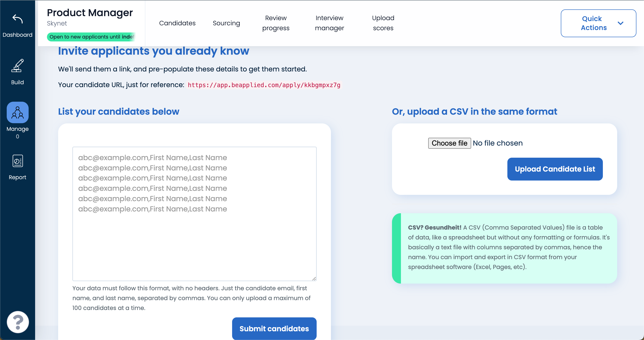This screenshot has height=340, width=644.
Task: Expand the Quick Actions dropdown
Action: 594,23
